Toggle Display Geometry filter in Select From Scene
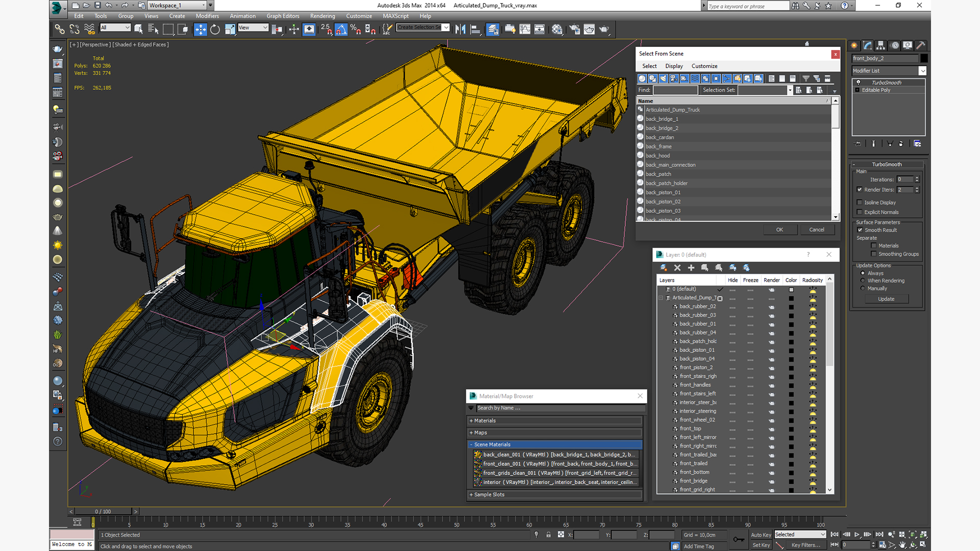 (642, 79)
